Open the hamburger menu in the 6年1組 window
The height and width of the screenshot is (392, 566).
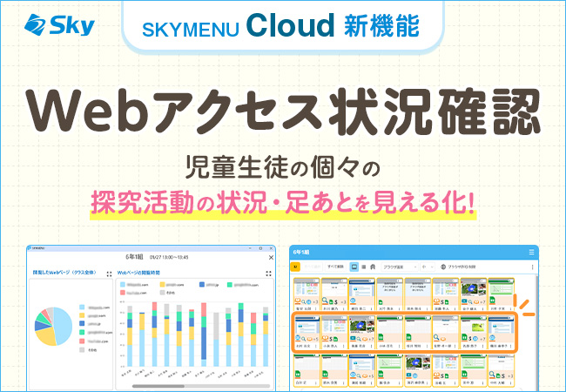(x=531, y=253)
